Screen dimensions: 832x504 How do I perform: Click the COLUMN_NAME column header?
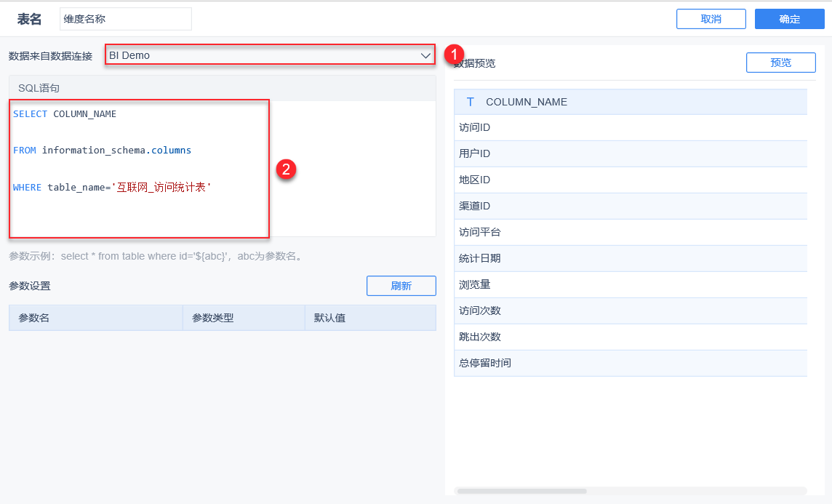[631, 102]
